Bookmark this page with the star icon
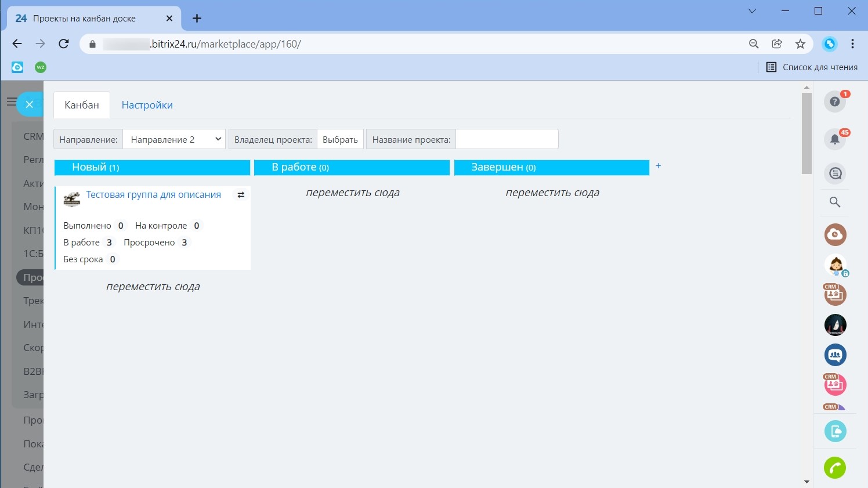 [x=801, y=44]
